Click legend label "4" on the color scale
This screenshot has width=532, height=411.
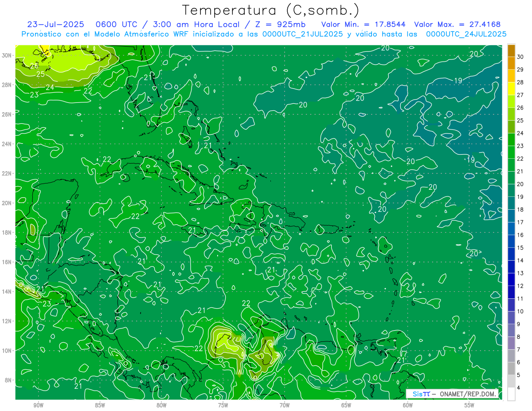[519, 388]
